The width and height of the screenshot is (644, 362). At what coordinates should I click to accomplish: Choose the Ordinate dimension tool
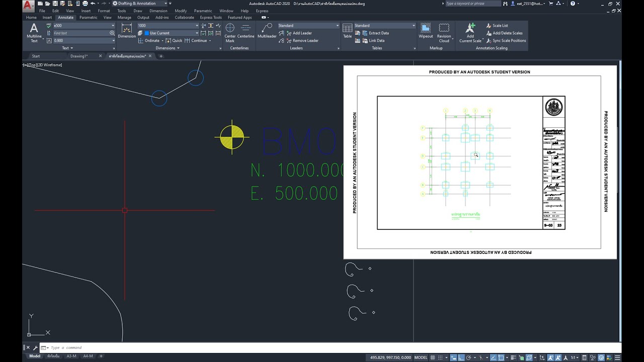click(x=150, y=41)
